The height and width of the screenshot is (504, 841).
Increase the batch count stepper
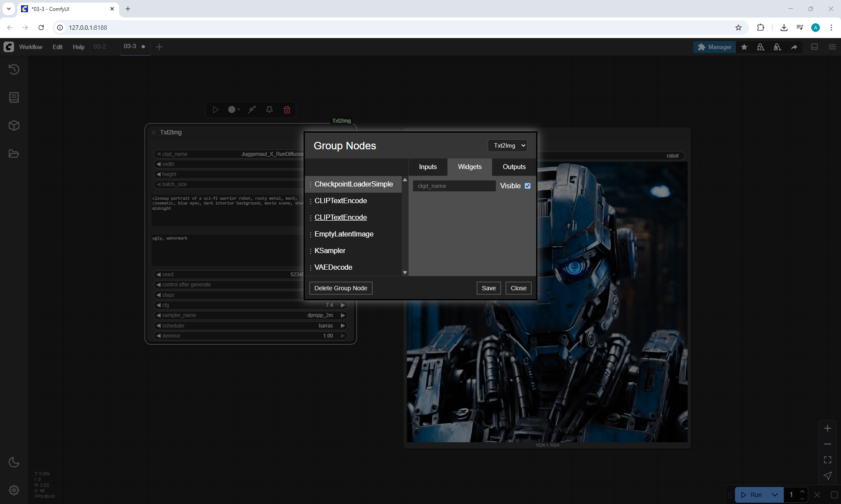(802, 492)
